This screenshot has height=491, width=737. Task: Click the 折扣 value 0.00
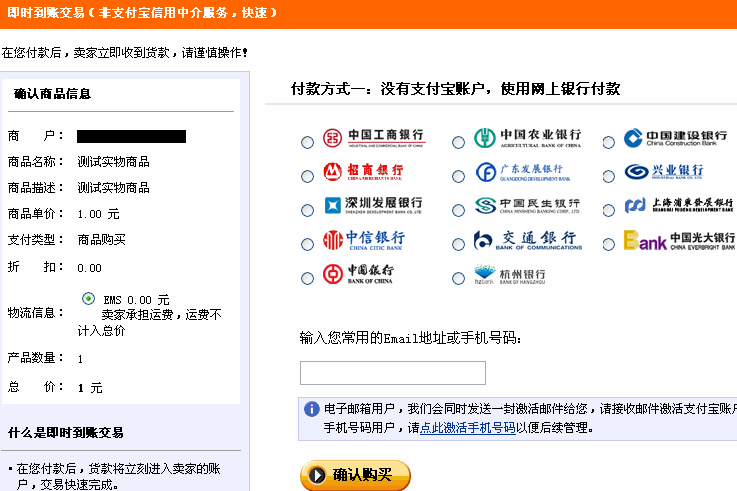coord(89,268)
